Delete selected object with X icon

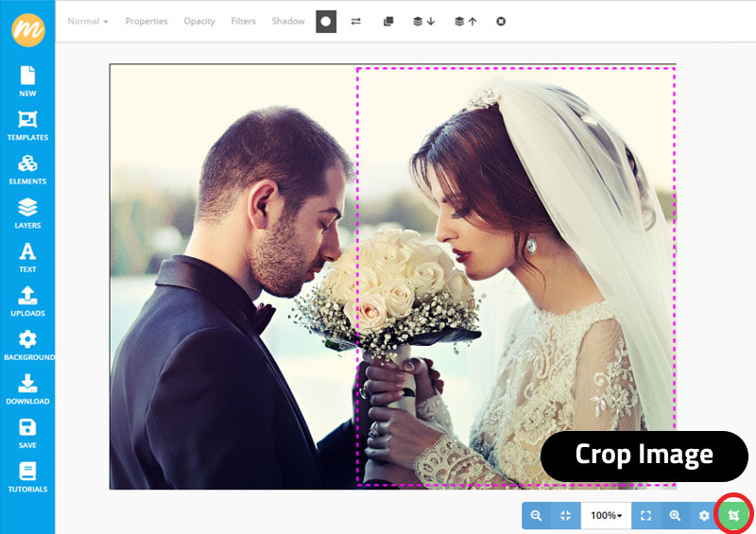pos(501,22)
